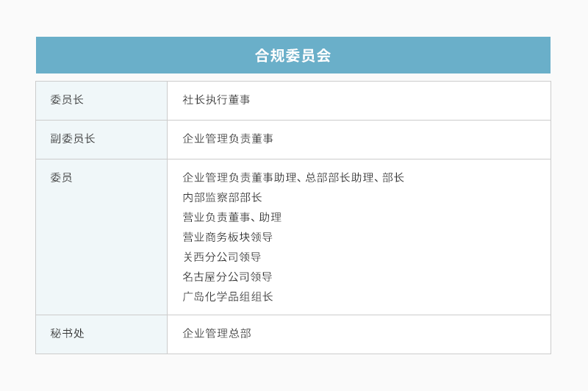Click 企业管理负责董事 in the 副委员长 row
Screen dimensions: 588x391
pos(228,139)
